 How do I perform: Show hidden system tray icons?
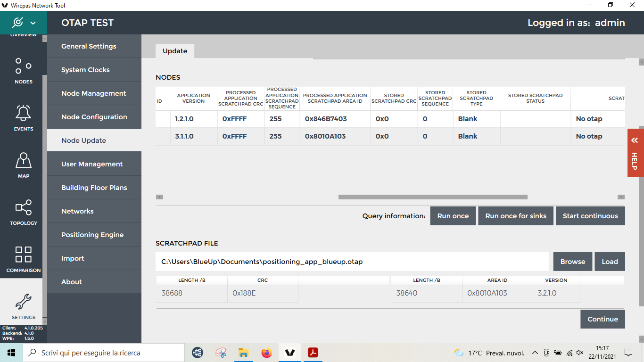(x=535, y=353)
